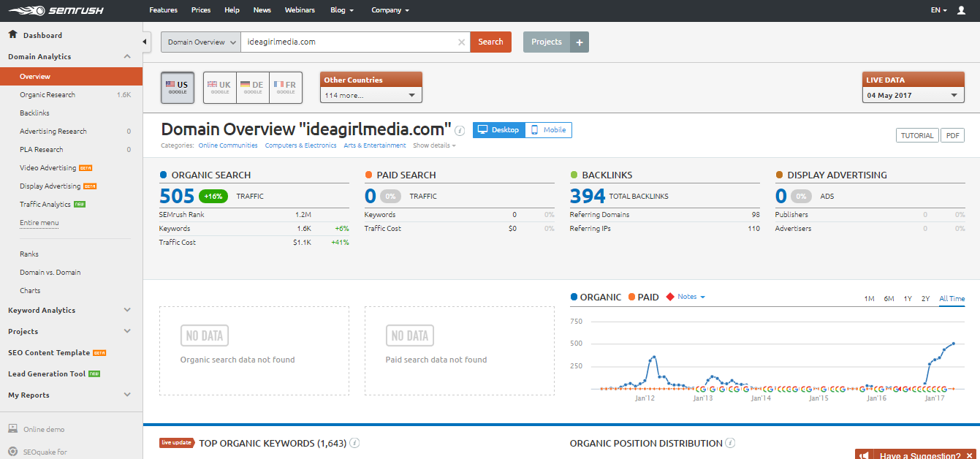The image size is (980, 459).
Task: Export the report with the PDF button
Action: pos(952,135)
